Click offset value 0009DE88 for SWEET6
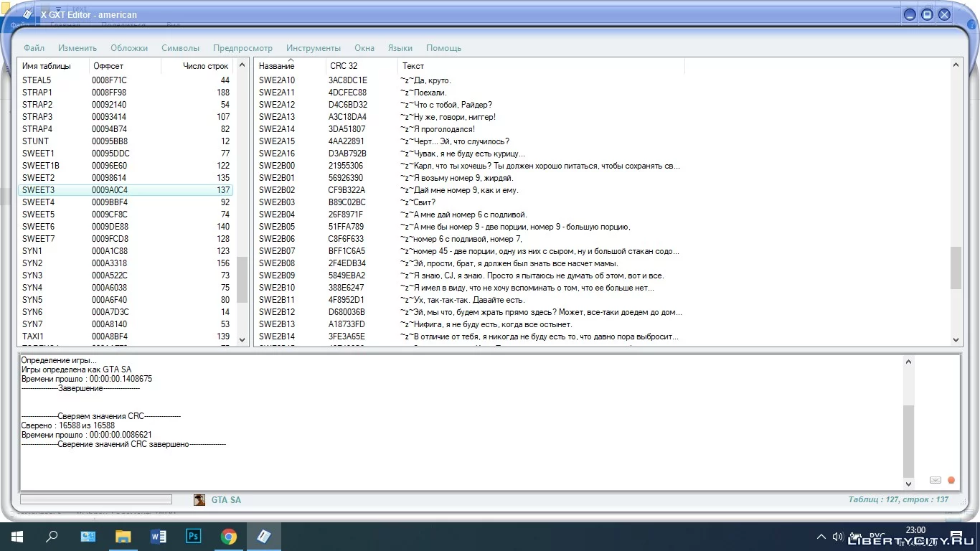This screenshot has height=551, width=980. 110,227
